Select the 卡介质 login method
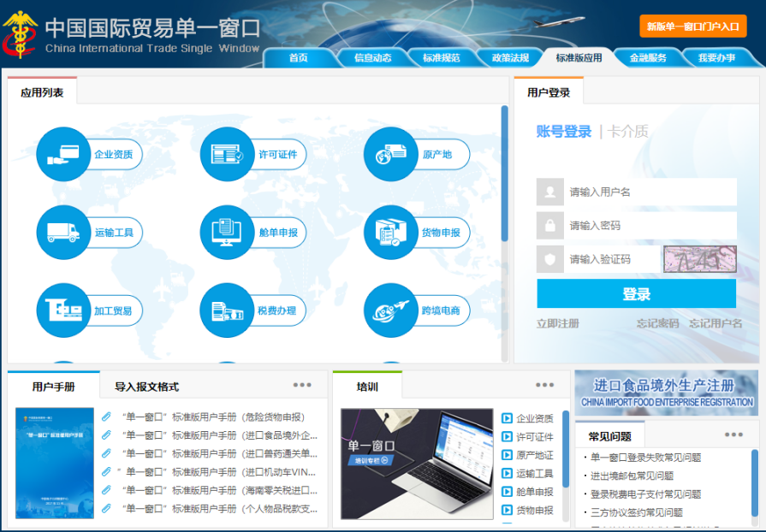This screenshot has height=532, width=766. click(628, 132)
